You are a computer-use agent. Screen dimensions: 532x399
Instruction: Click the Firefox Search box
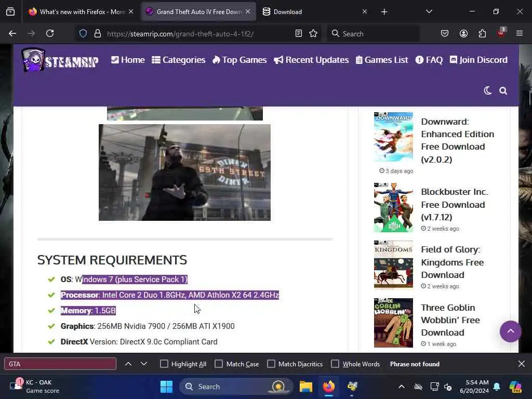pyautogui.click(x=373, y=34)
